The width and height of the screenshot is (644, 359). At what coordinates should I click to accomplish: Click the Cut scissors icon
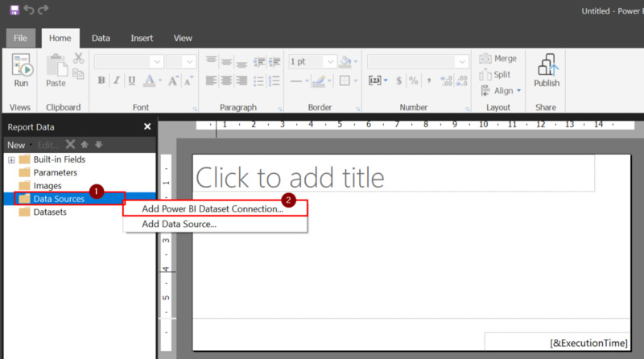click(78, 58)
